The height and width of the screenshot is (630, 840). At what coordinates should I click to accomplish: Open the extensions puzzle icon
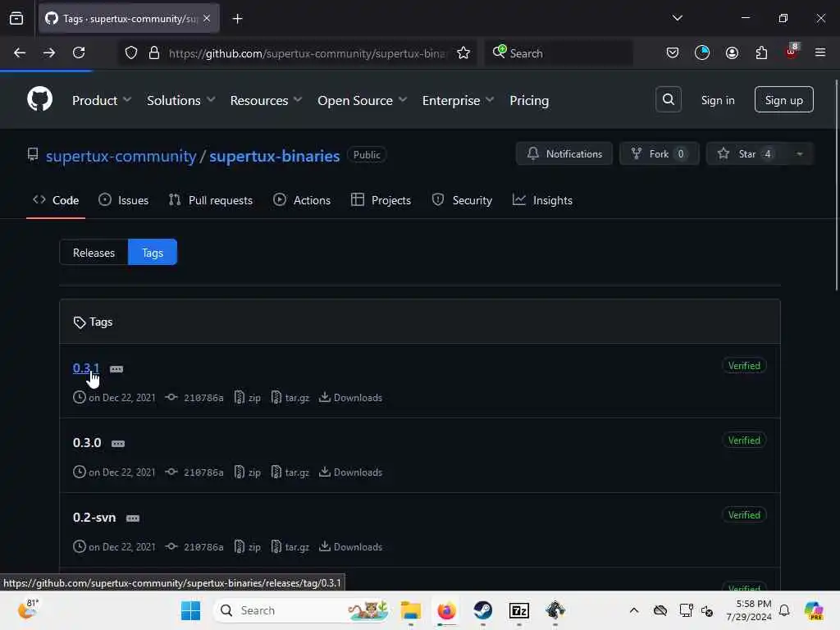[x=761, y=52]
